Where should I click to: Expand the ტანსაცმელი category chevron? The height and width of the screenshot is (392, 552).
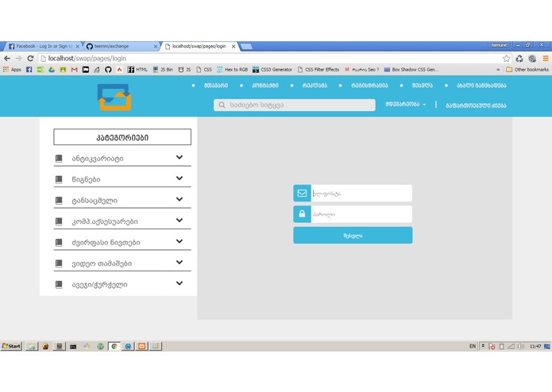coord(179,199)
